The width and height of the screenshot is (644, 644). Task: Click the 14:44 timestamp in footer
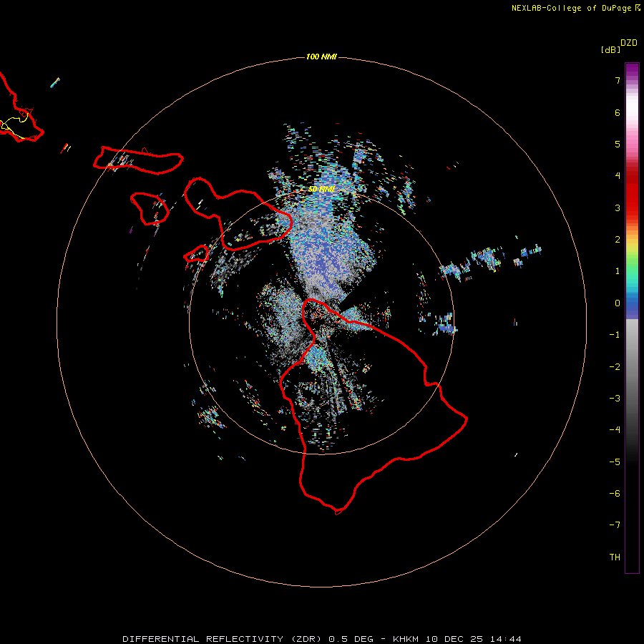tap(506, 639)
